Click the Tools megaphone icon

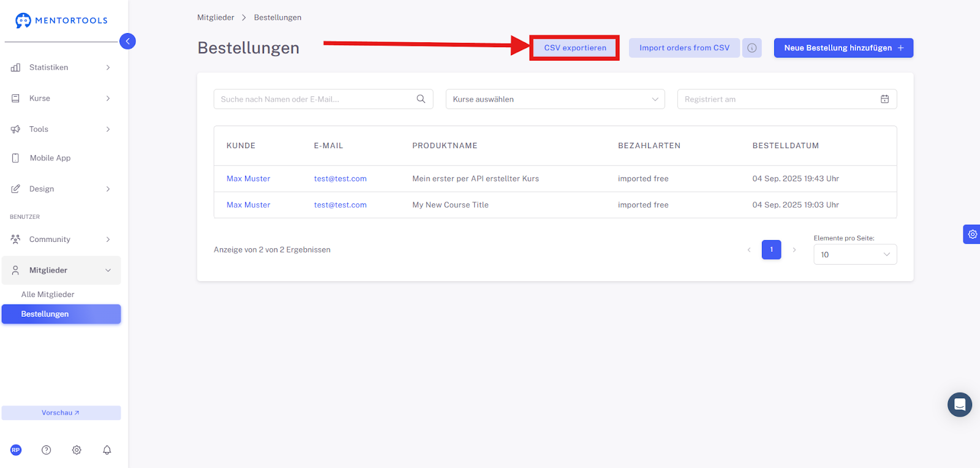tap(15, 129)
